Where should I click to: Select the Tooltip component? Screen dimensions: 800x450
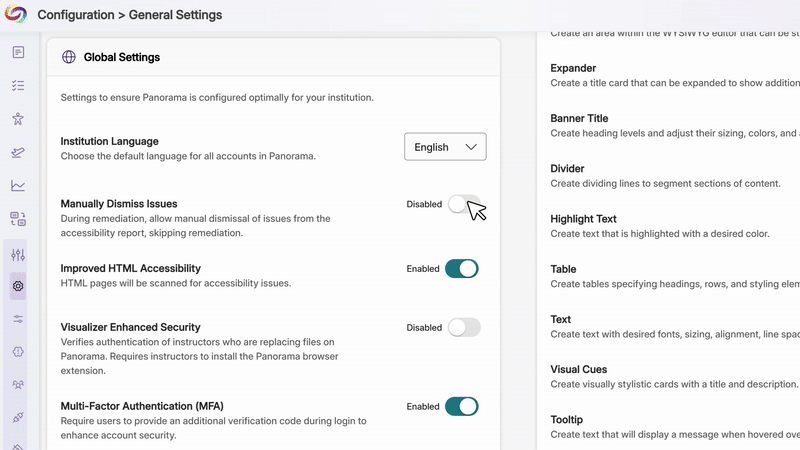click(x=566, y=419)
